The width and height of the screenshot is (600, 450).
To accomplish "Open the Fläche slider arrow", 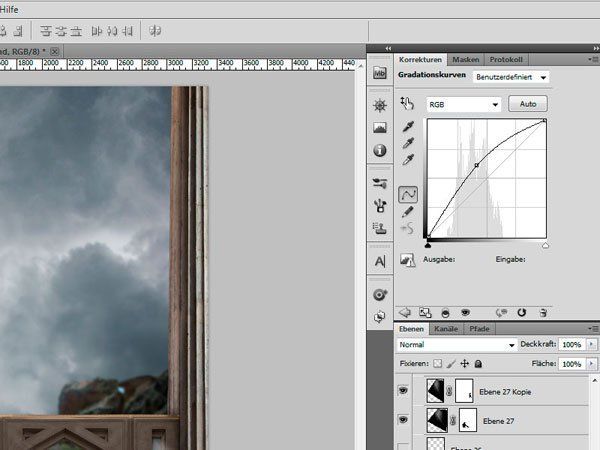I will (x=592, y=364).
